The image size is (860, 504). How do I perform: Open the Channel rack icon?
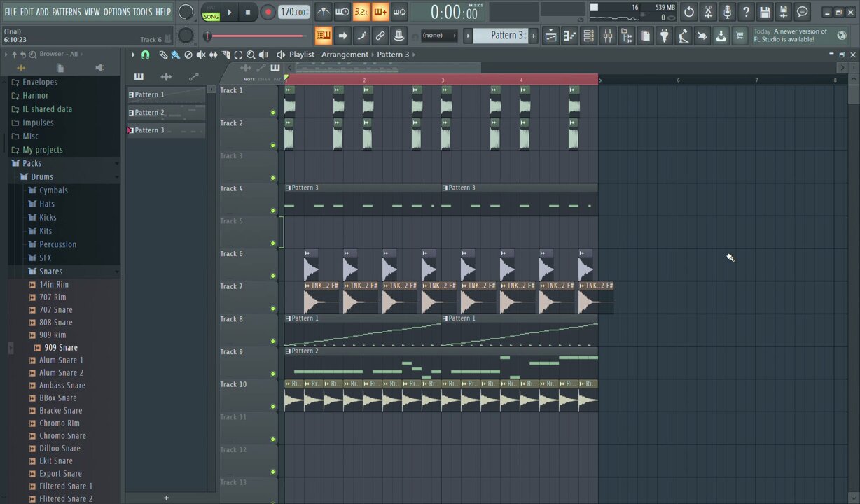click(x=589, y=35)
